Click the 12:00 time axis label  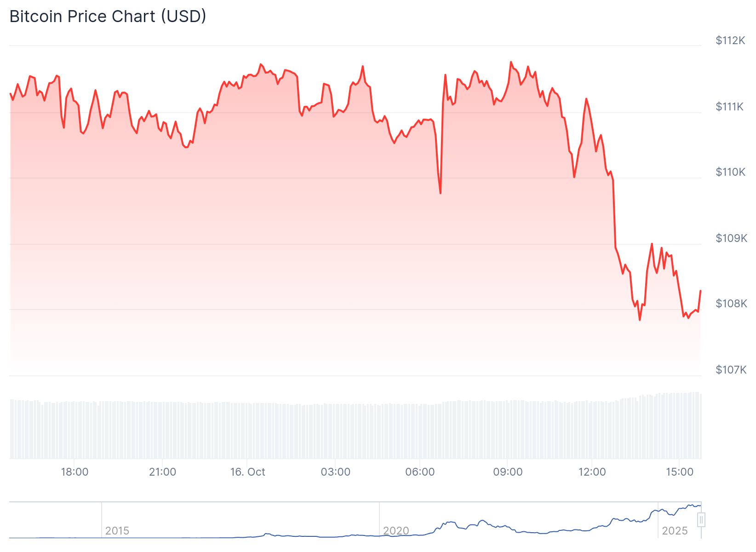(592, 472)
